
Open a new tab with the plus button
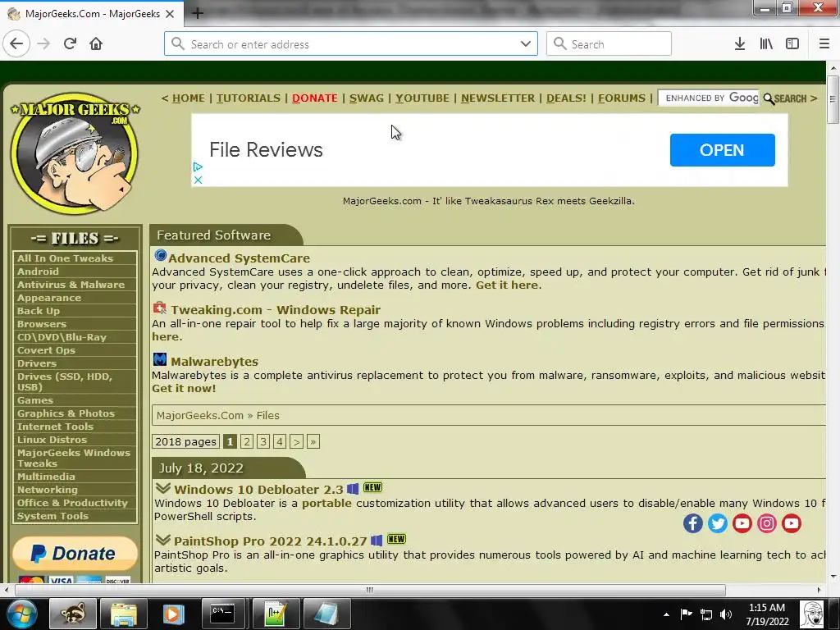tap(197, 13)
